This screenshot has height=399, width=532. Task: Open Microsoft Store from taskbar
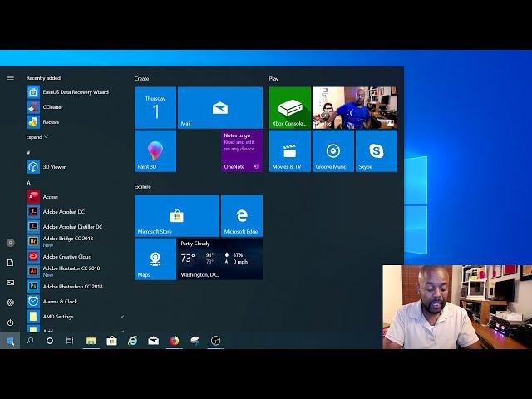tap(111, 341)
